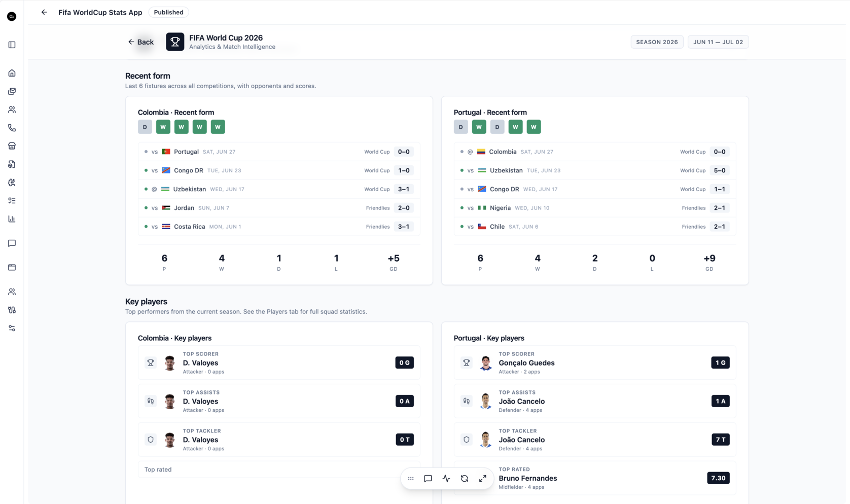The height and width of the screenshot is (504, 850).
Task: Click Gonçalo Guedes player photo
Action: (x=486, y=363)
